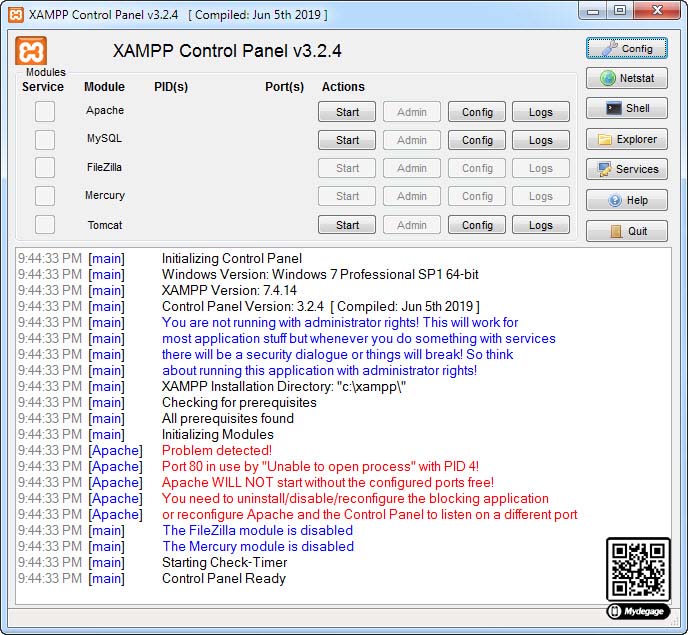
Task: Click the FileZilla Start button
Action: pyautogui.click(x=347, y=168)
